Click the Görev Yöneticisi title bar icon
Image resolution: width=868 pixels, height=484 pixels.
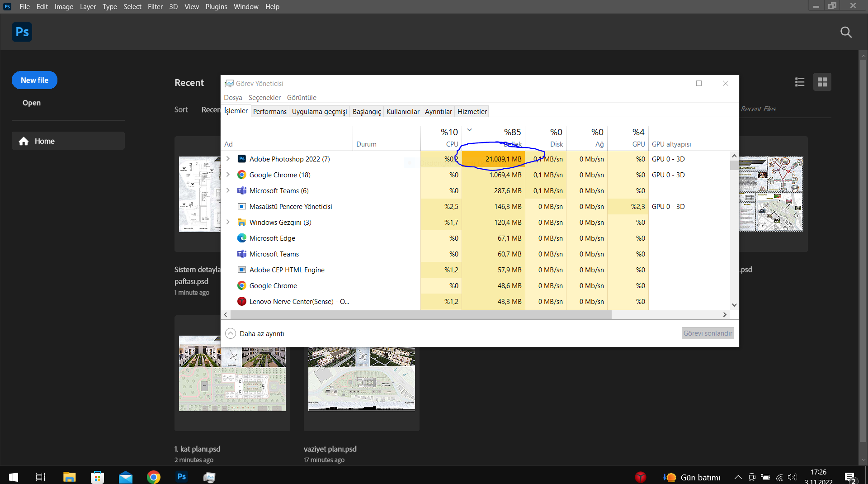229,83
